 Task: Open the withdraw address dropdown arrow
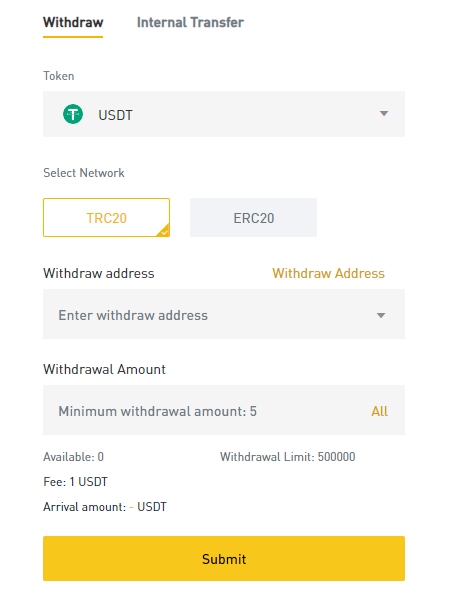(381, 315)
